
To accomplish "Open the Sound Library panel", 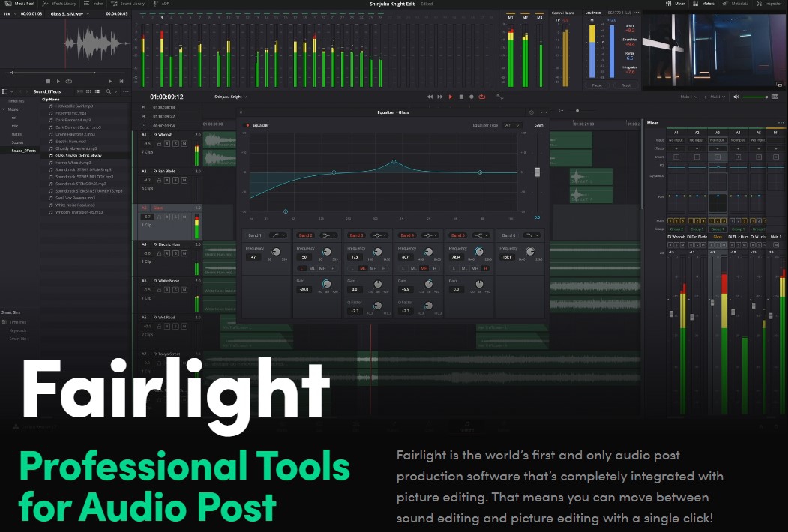I will point(128,4).
